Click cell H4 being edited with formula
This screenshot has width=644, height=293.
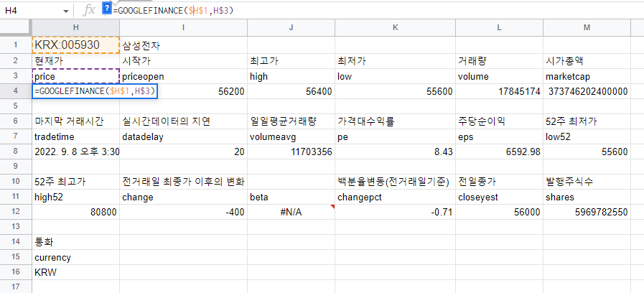point(95,90)
